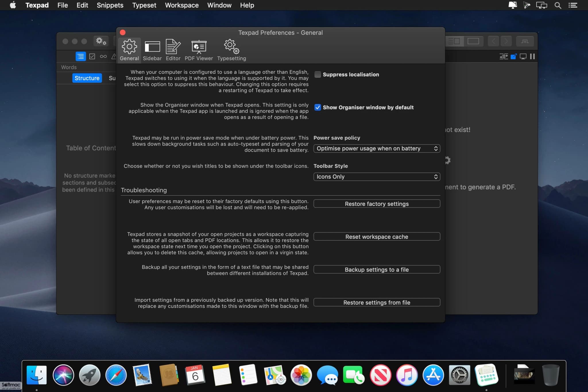Open Launchpad rocket in the dock
The height and width of the screenshot is (392, 588).
(90, 375)
